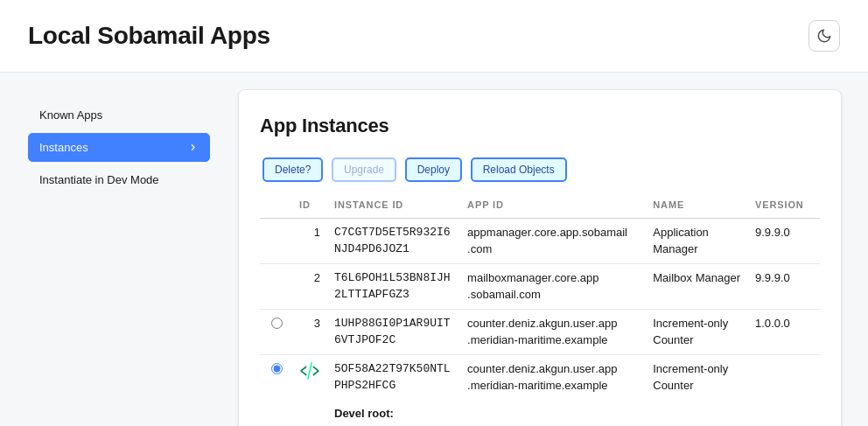Click the VERSION column header
Image resolution: width=868 pixels, height=426 pixels.
point(779,205)
